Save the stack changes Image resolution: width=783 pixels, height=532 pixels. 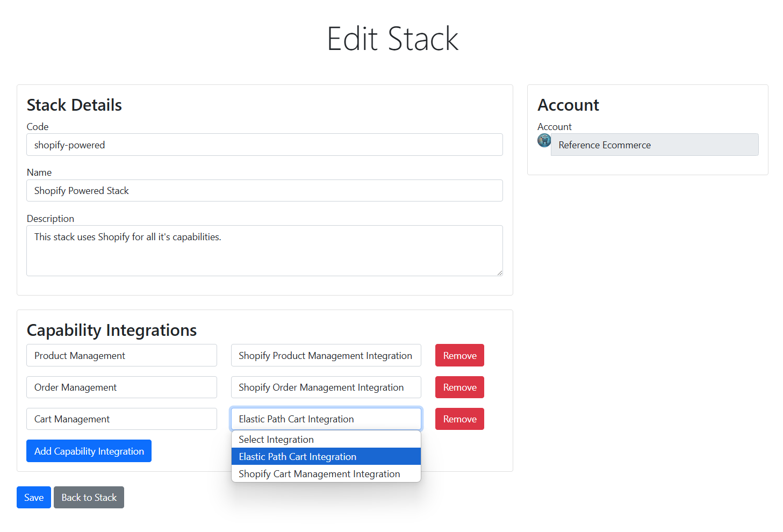[34, 498]
